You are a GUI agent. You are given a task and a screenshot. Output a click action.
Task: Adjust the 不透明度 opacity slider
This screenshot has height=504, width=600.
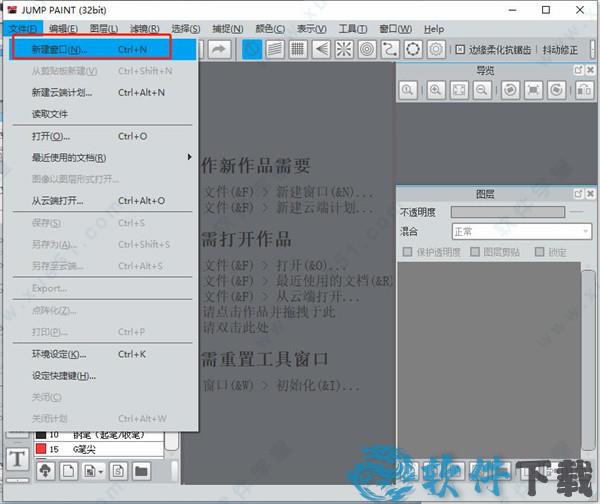pyautogui.click(x=508, y=212)
